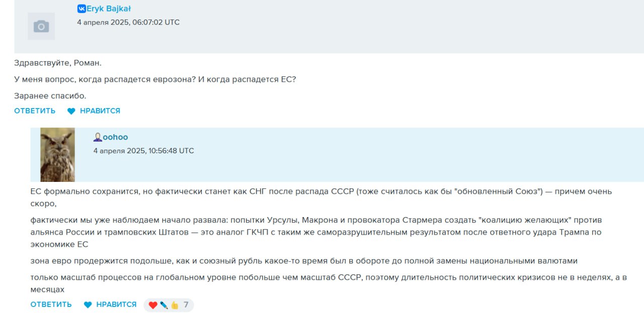Open oohoo's reply timestamp 10:56:48 UTC
This screenshot has width=644, height=313.
click(x=144, y=151)
